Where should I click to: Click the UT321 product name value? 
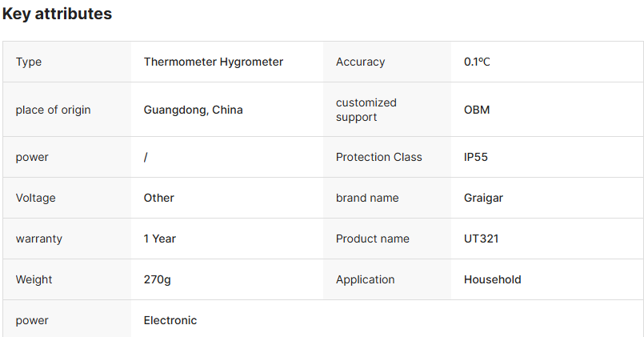tap(480, 239)
